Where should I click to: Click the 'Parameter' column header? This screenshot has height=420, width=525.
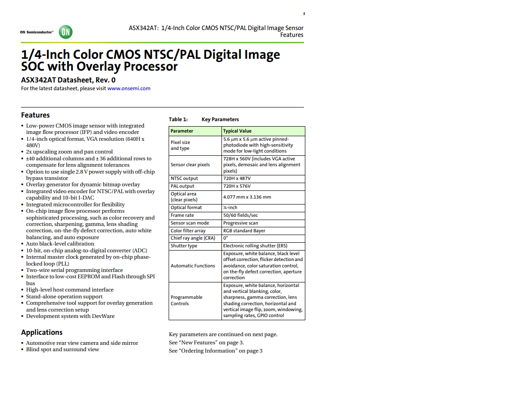[195, 131]
